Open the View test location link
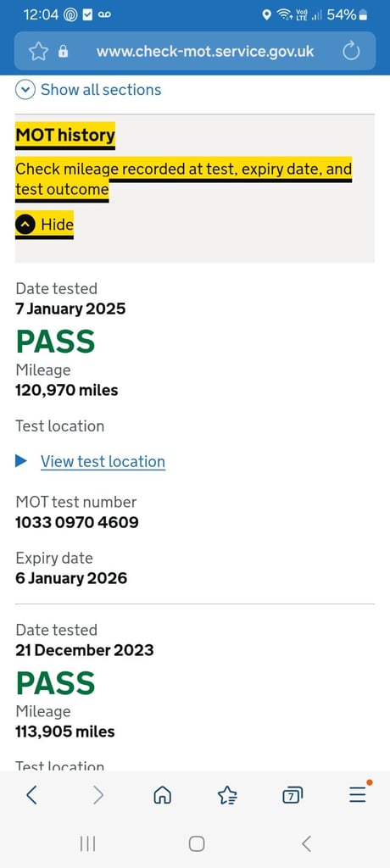The image size is (390, 868). pos(103,462)
